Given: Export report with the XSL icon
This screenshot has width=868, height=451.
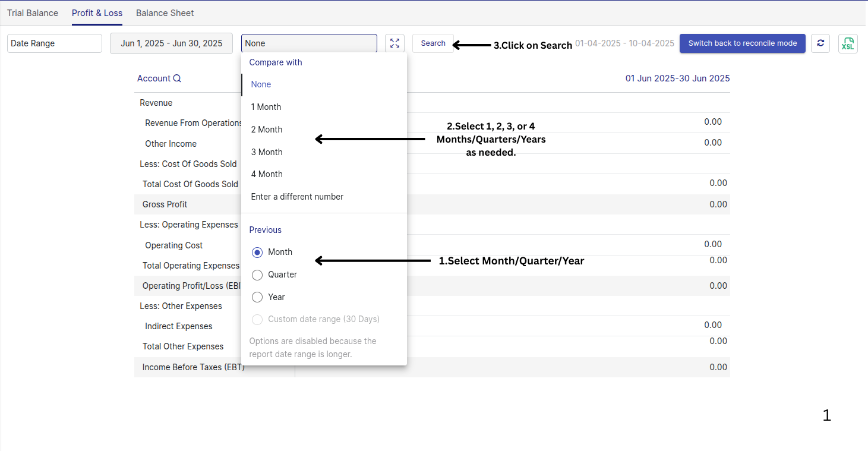Looking at the screenshot, I should [x=848, y=43].
